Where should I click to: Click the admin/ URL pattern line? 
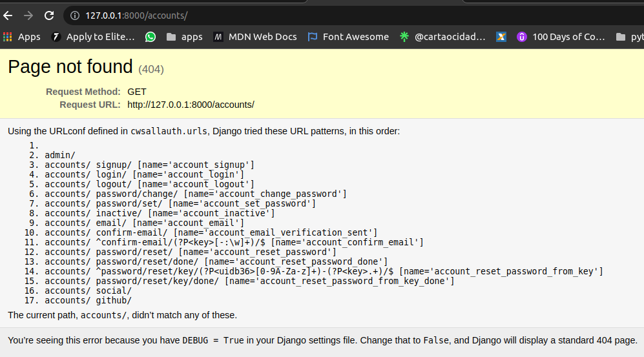[60, 155]
